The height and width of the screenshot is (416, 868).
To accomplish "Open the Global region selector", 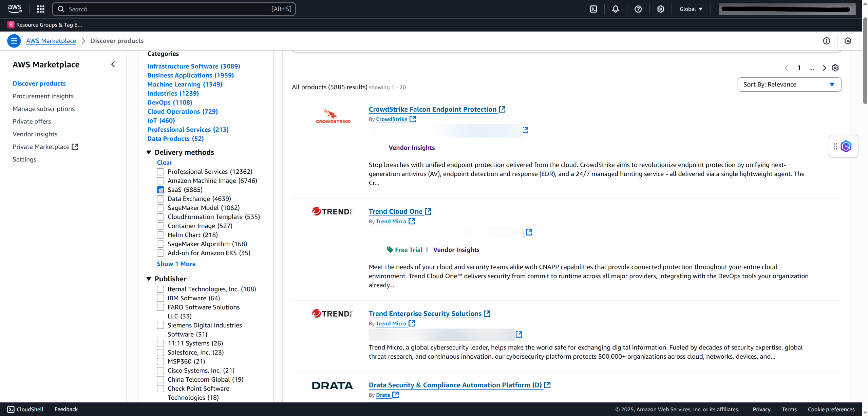I will pyautogui.click(x=691, y=9).
